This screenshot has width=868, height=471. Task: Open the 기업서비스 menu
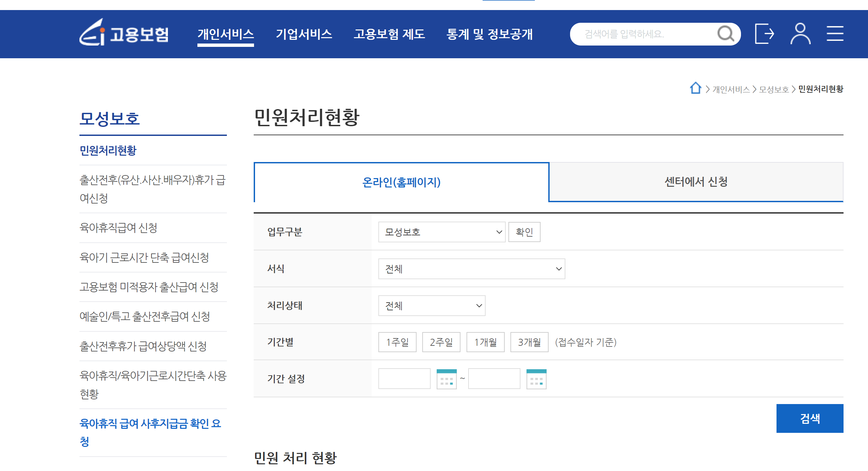tap(304, 34)
